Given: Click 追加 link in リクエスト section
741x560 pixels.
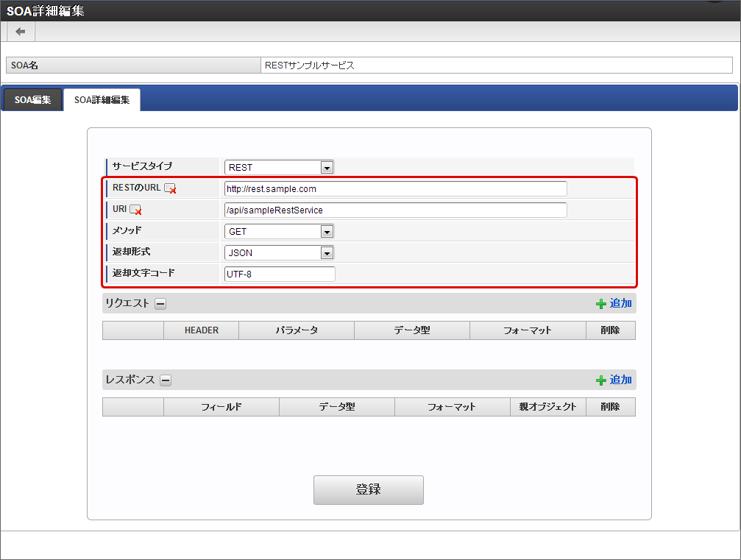Looking at the screenshot, I should pyautogui.click(x=620, y=303).
